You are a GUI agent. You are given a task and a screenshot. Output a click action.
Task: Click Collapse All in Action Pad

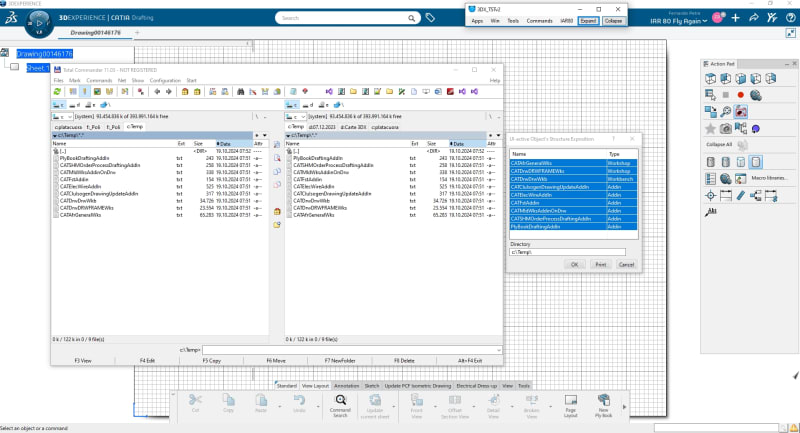[719, 145]
